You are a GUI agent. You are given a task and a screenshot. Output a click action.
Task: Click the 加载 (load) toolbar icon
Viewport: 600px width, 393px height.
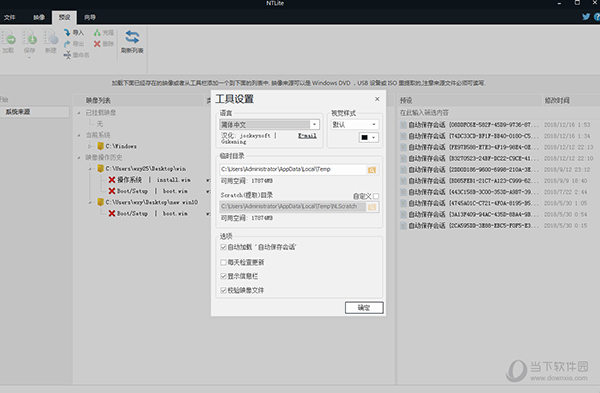8,38
